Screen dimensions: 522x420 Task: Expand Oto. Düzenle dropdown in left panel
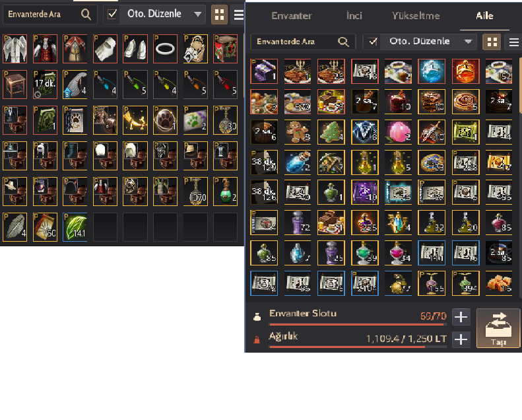pos(198,15)
